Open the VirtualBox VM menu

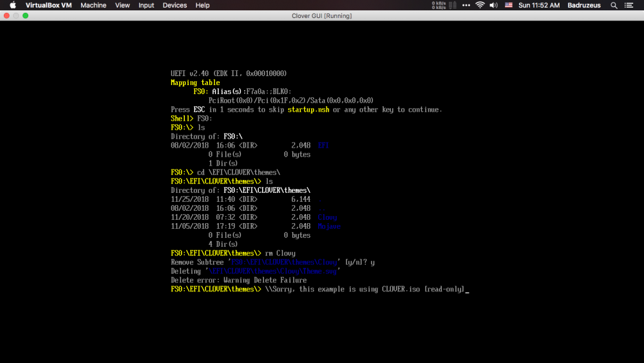[x=48, y=5]
